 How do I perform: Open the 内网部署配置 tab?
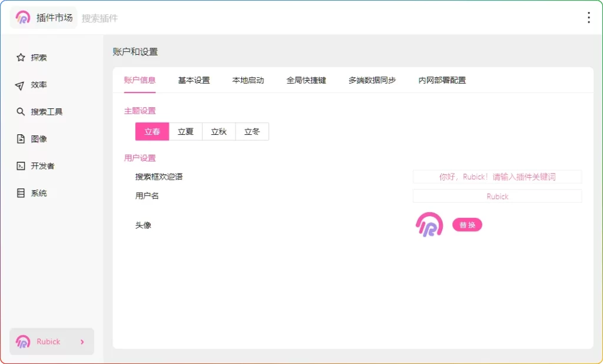pyautogui.click(x=440, y=80)
